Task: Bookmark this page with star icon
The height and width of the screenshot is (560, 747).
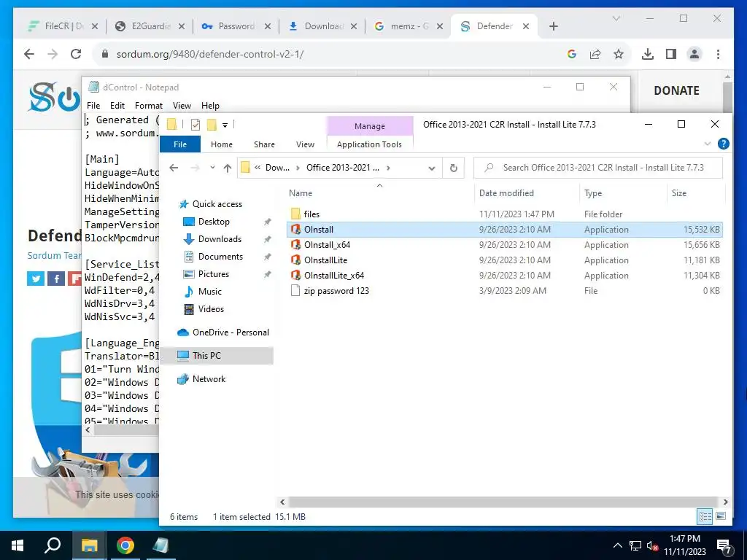Action: point(619,54)
